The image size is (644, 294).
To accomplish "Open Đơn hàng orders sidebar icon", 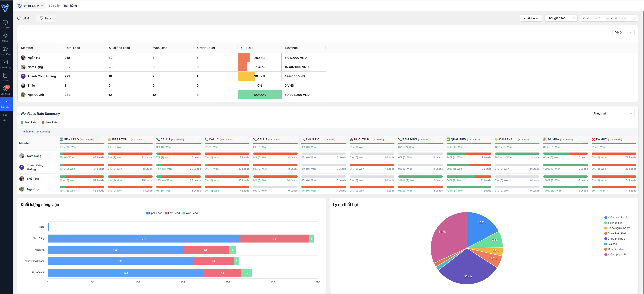I will click(5, 90).
